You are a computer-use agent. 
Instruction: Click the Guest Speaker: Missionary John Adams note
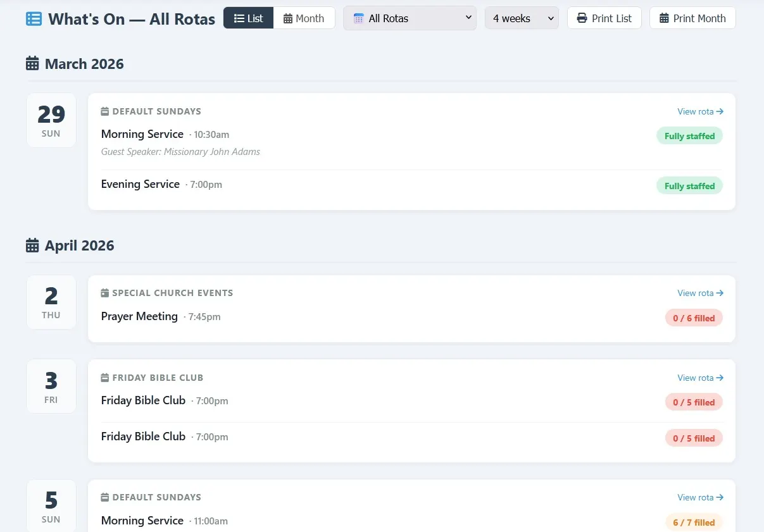tap(180, 152)
